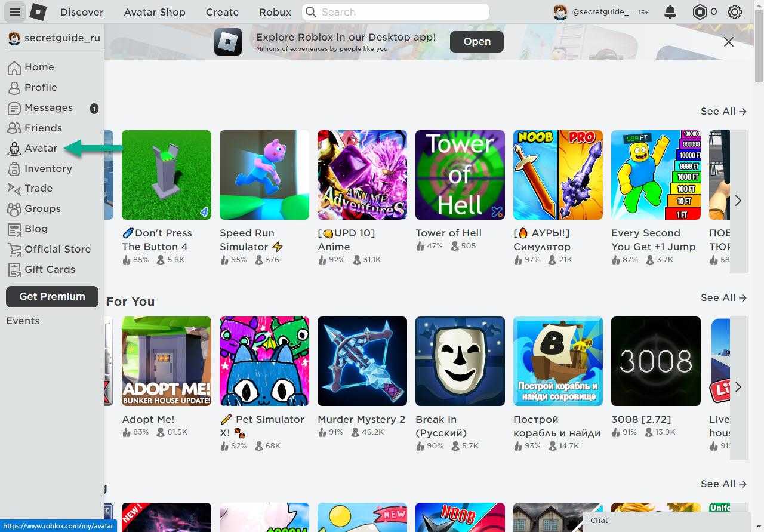Dismiss the Desktop app banner
Screen dimensions: 764x532
(729, 42)
